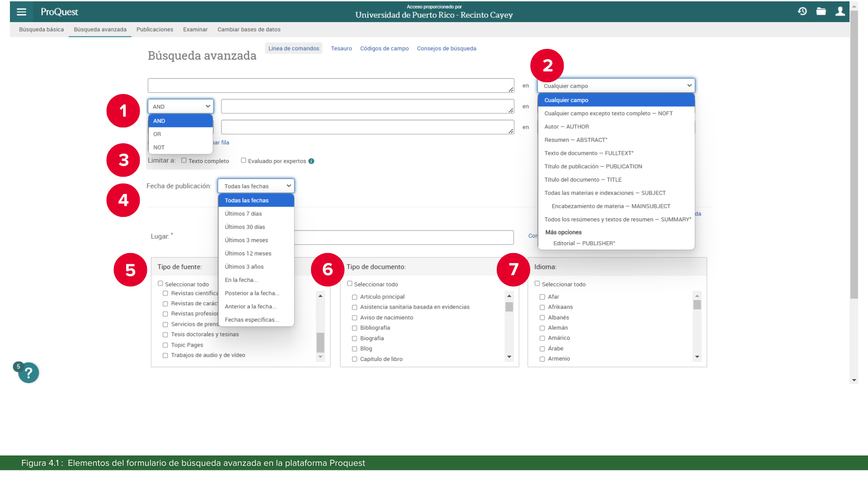This screenshot has height=488, width=868.
Task: Pick Autor — AUTHOR from field list
Action: 566,127
